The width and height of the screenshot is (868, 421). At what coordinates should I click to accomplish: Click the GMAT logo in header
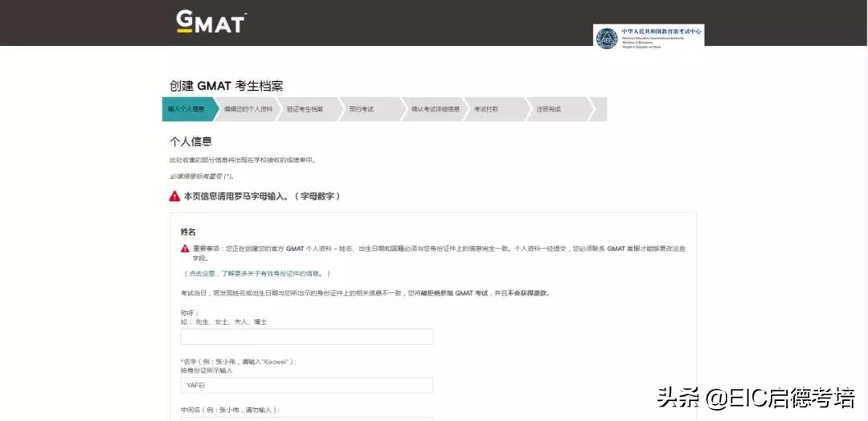pyautogui.click(x=211, y=22)
